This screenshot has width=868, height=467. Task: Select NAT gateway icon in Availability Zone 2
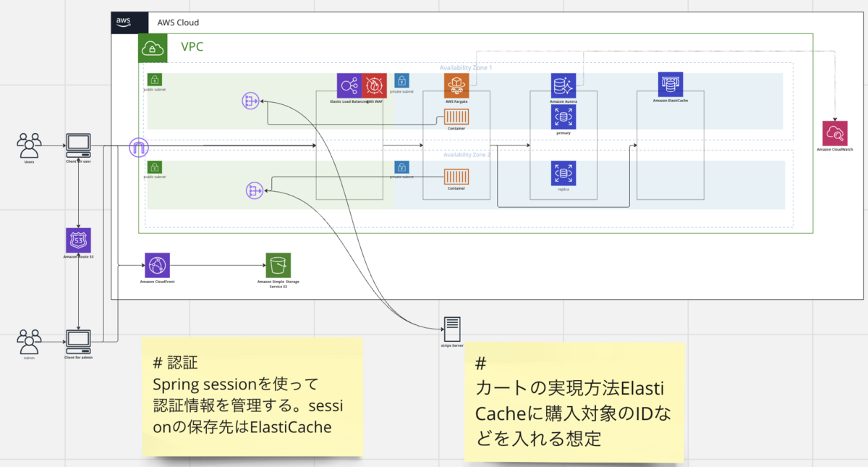(254, 190)
